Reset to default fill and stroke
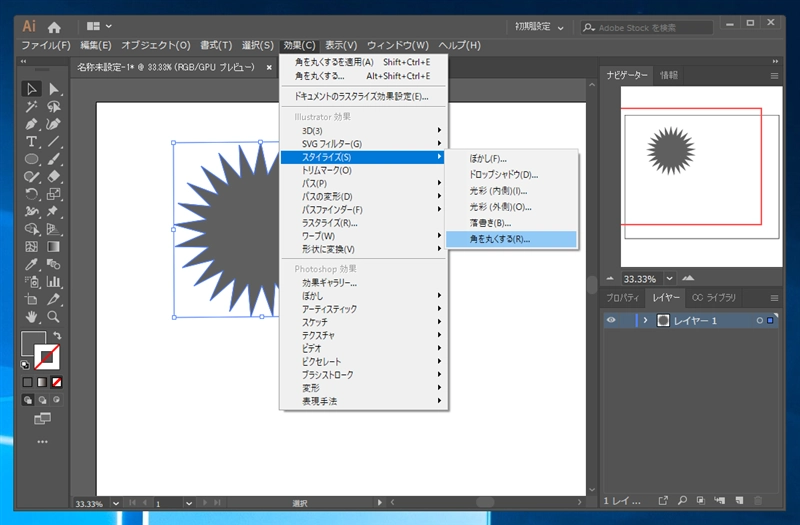This screenshot has height=525, width=800. point(24,364)
